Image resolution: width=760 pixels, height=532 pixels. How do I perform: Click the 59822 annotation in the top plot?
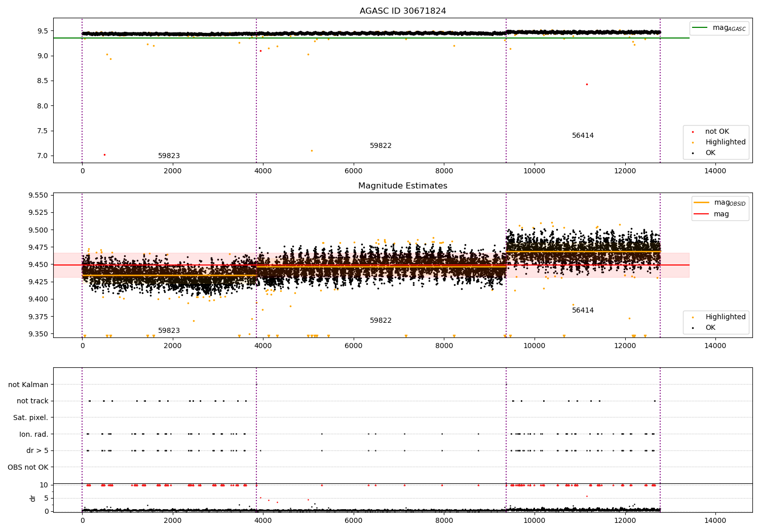pos(381,146)
